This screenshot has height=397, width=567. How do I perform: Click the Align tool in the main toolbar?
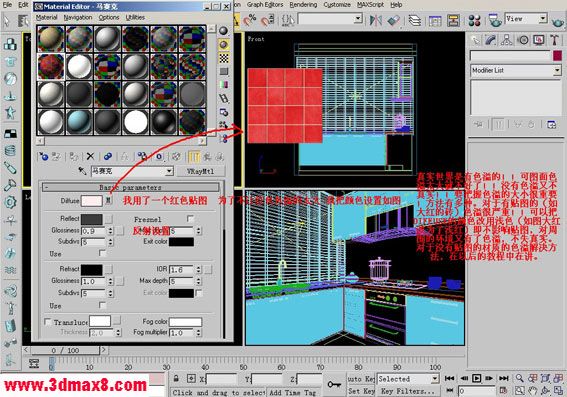(x=393, y=20)
